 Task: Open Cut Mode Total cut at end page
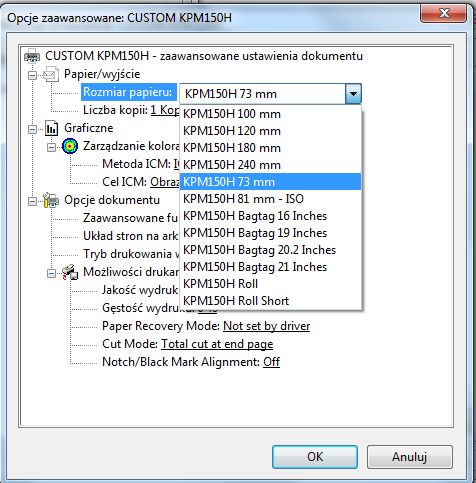coord(217,344)
